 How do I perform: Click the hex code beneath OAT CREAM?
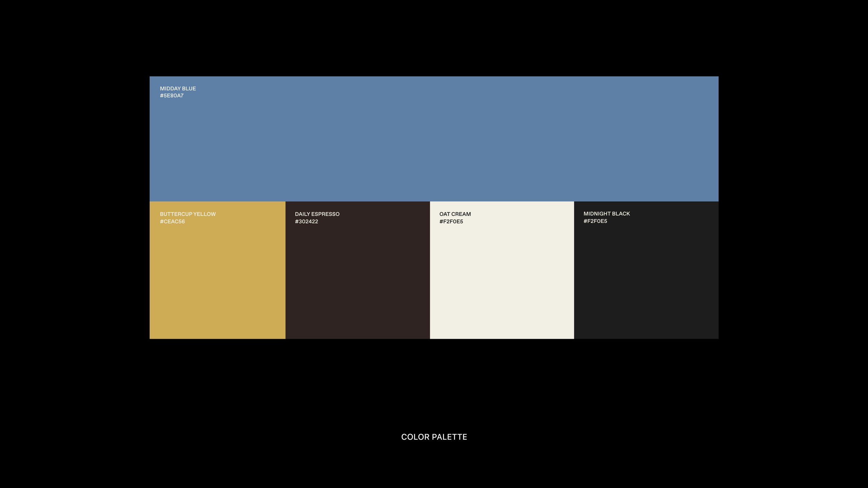[451, 221]
